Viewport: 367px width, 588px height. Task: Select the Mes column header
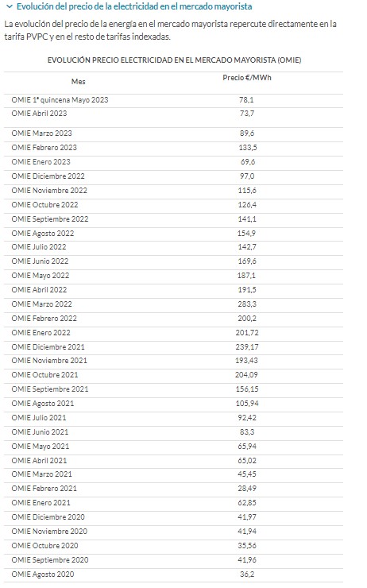point(79,81)
